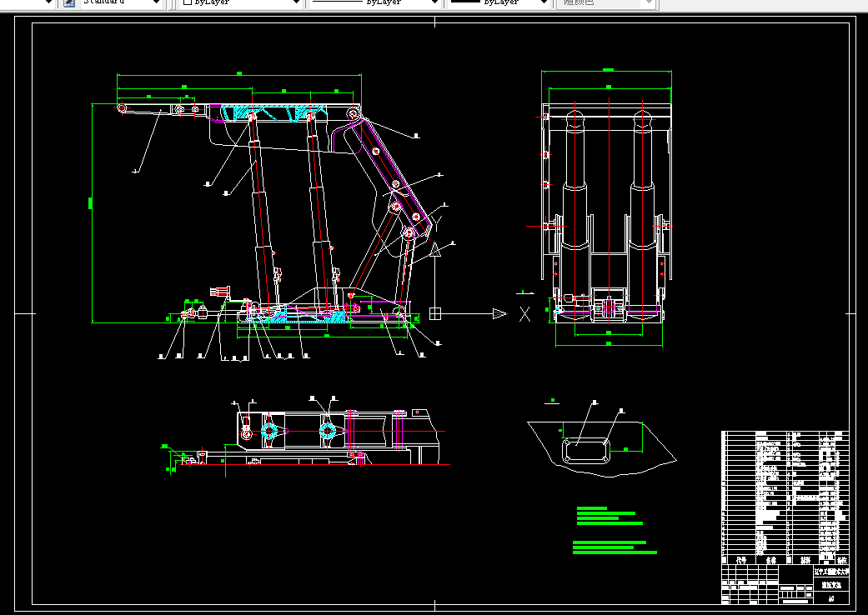This screenshot has width=868, height=615.
Task: Select the 材料 header in the parts list
Action: [x=805, y=560]
